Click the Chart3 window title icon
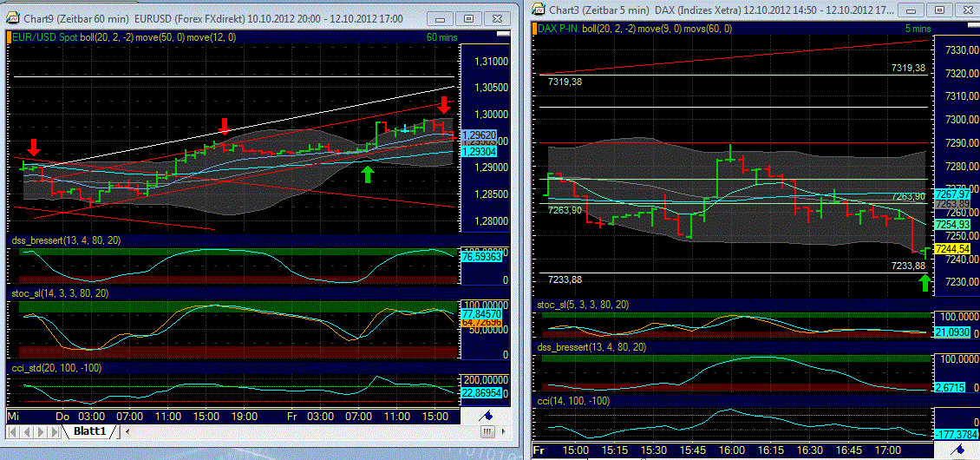This screenshot has width=980, height=460. coord(539,8)
